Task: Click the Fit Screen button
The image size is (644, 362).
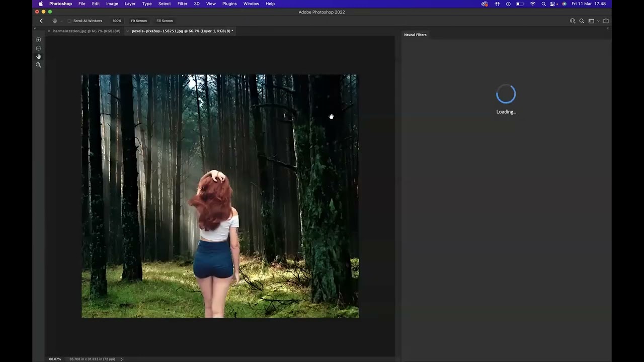Action: tap(139, 21)
